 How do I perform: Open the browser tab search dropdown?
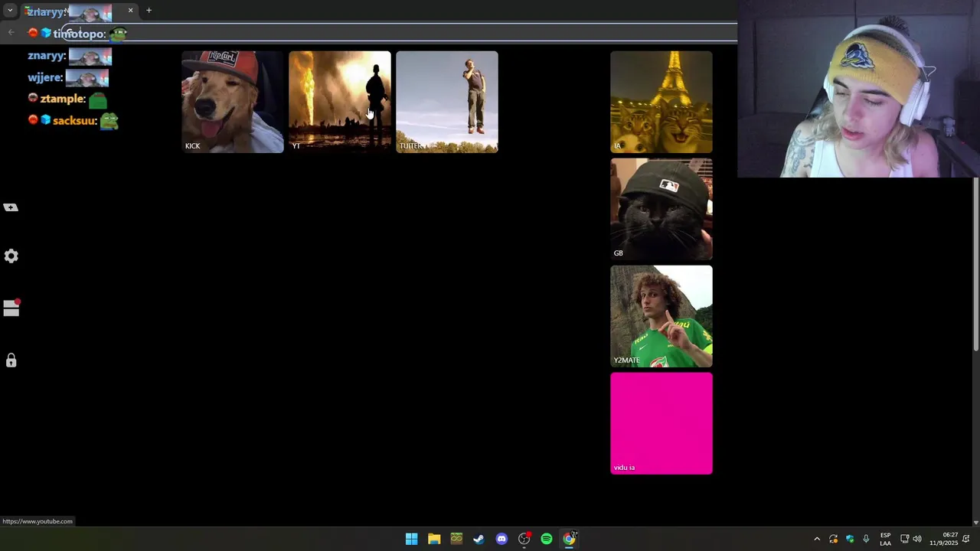point(10,11)
